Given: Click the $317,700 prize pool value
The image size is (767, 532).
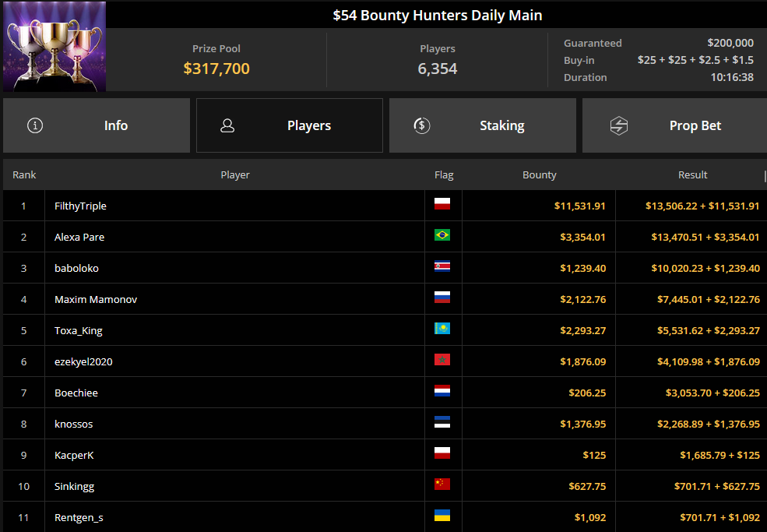Looking at the screenshot, I should (x=216, y=69).
